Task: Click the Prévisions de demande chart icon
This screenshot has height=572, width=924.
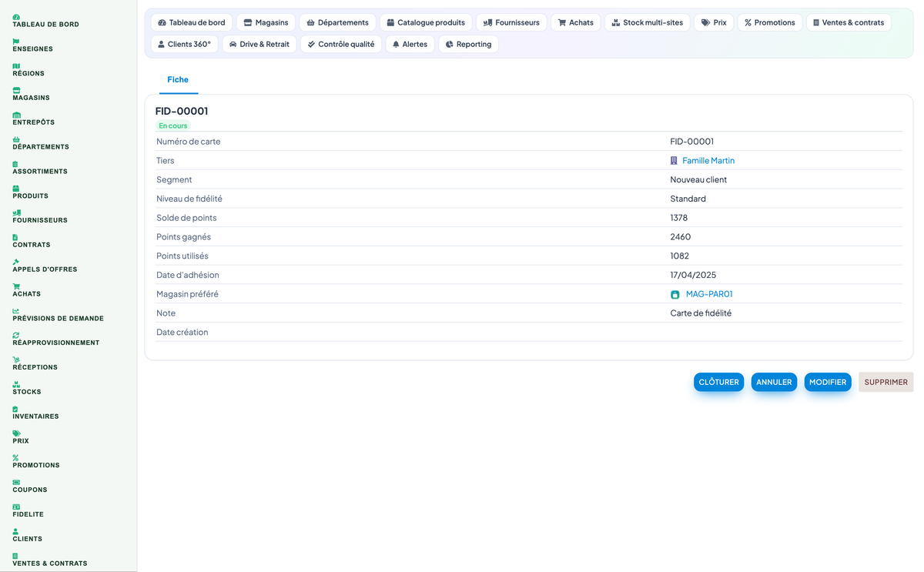Action: pyautogui.click(x=16, y=311)
